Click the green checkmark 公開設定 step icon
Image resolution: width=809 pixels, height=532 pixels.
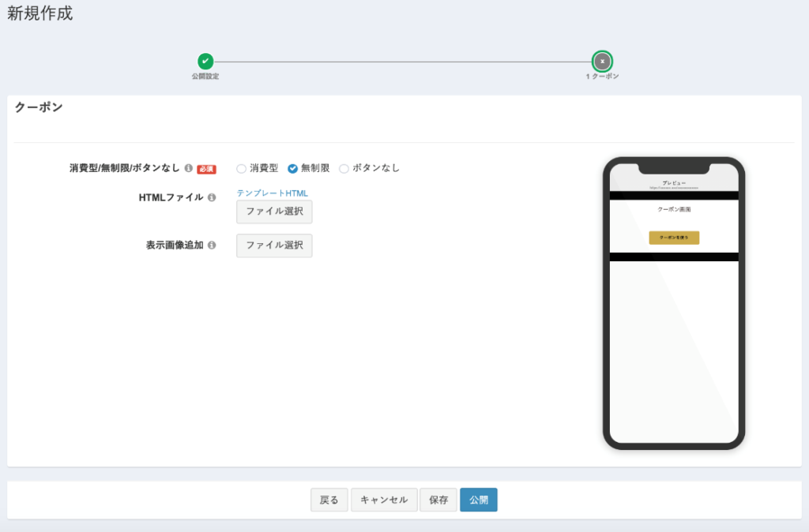[x=205, y=62]
